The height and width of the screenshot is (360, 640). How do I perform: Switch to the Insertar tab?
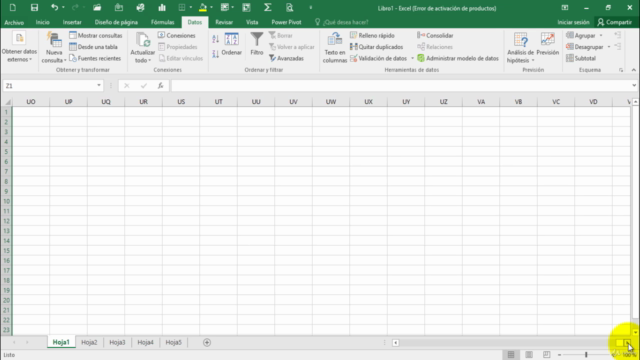pos(72,22)
